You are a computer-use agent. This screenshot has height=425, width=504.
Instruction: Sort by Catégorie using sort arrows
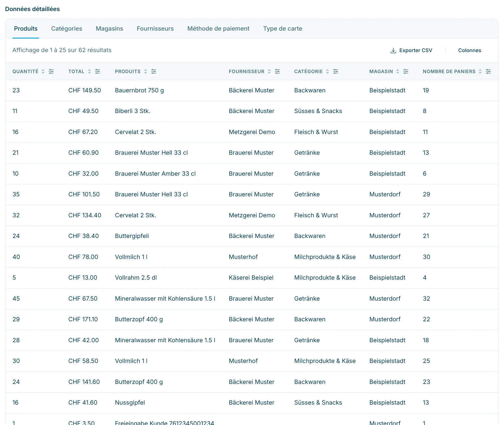[327, 71]
